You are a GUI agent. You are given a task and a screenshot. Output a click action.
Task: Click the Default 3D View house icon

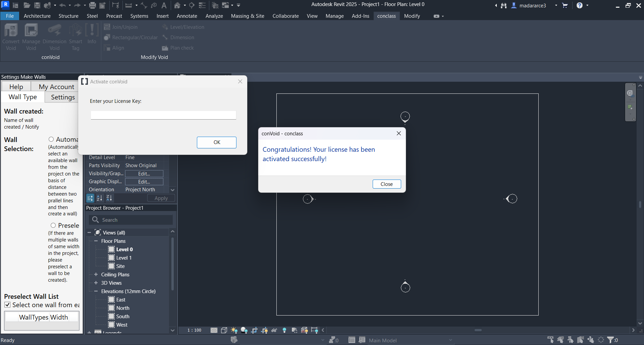point(177,5)
